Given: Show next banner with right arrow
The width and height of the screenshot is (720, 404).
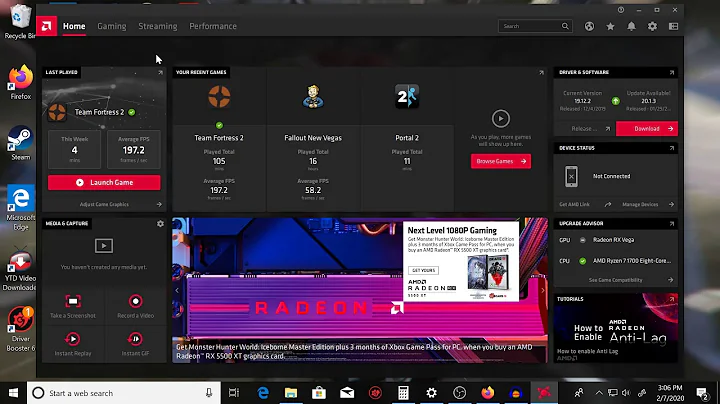Looking at the screenshot, I should (x=543, y=290).
